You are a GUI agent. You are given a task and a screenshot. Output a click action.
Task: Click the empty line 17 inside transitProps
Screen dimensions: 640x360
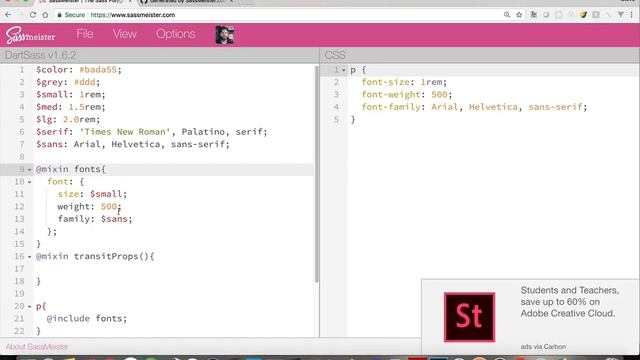pyautogui.click(x=173, y=269)
